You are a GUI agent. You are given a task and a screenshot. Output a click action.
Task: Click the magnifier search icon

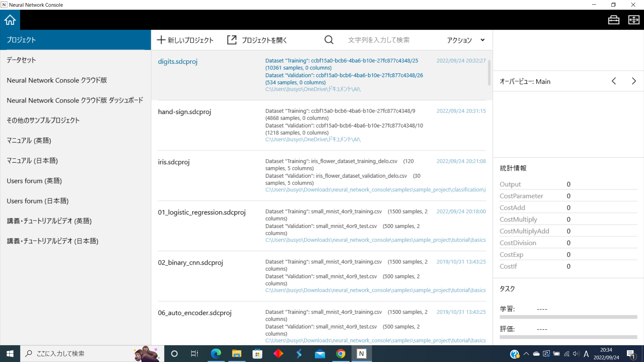coord(329,40)
